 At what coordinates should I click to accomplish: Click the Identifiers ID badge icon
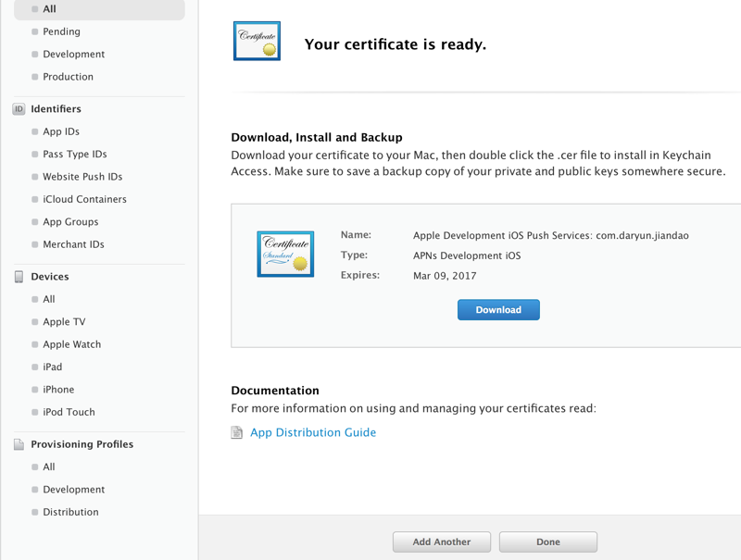click(x=19, y=109)
